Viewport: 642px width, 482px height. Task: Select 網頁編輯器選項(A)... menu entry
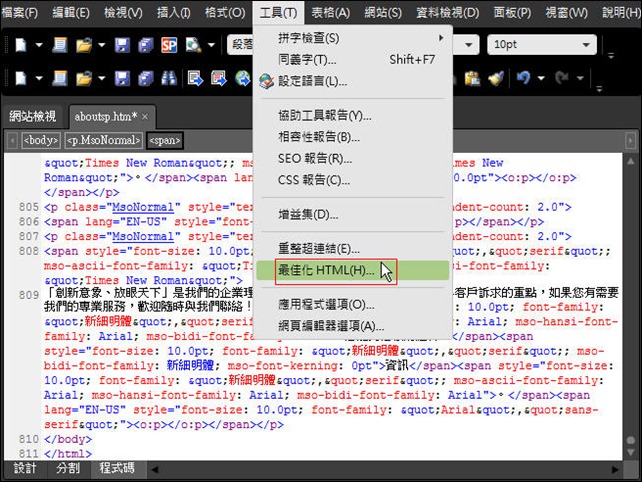tap(353, 326)
